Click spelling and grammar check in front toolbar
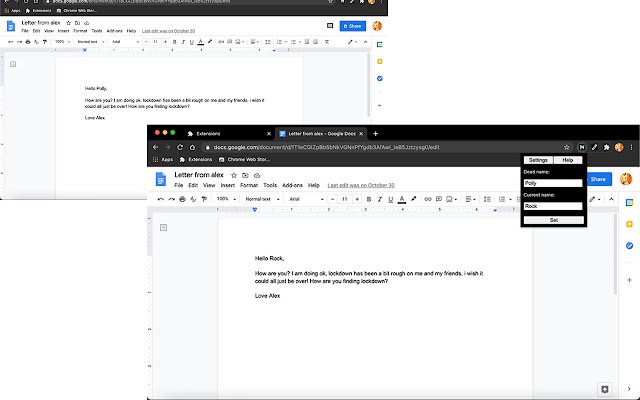The width and height of the screenshot is (640, 400). 193,199
